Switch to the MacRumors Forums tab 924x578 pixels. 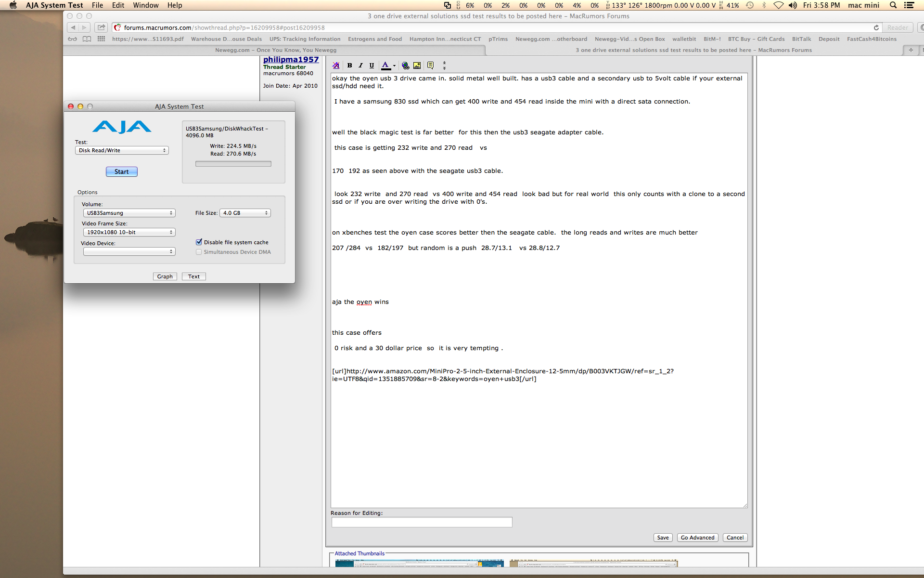(693, 50)
